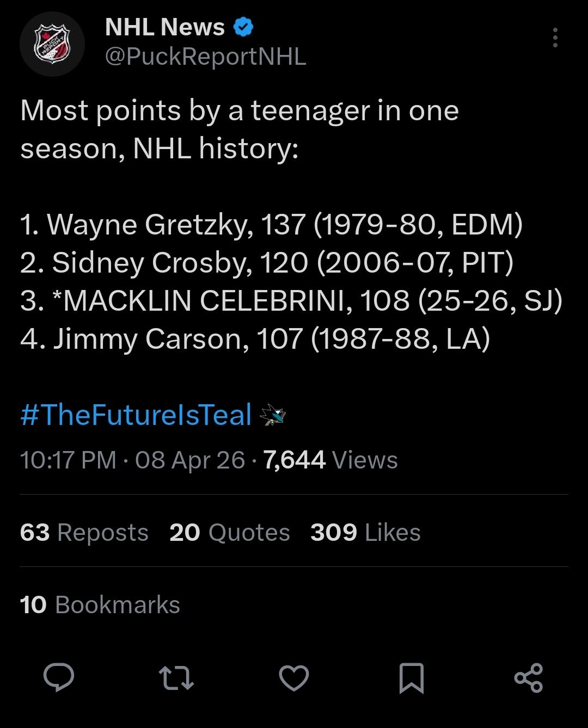This screenshot has height=728, width=588.
Task: Click the San Jose Sharks logo emoji
Action: (273, 415)
